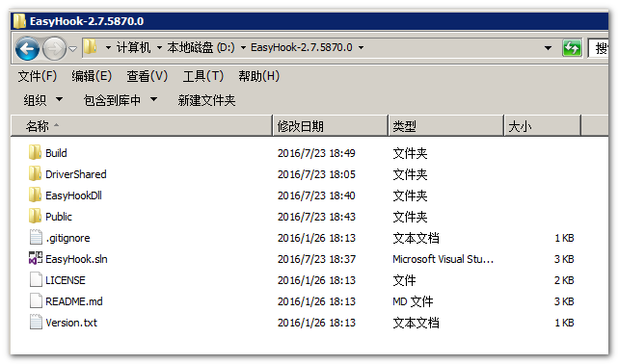The width and height of the screenshot is (618, 364).
Task: Select the Public folder icon
Action: point(35,216)
